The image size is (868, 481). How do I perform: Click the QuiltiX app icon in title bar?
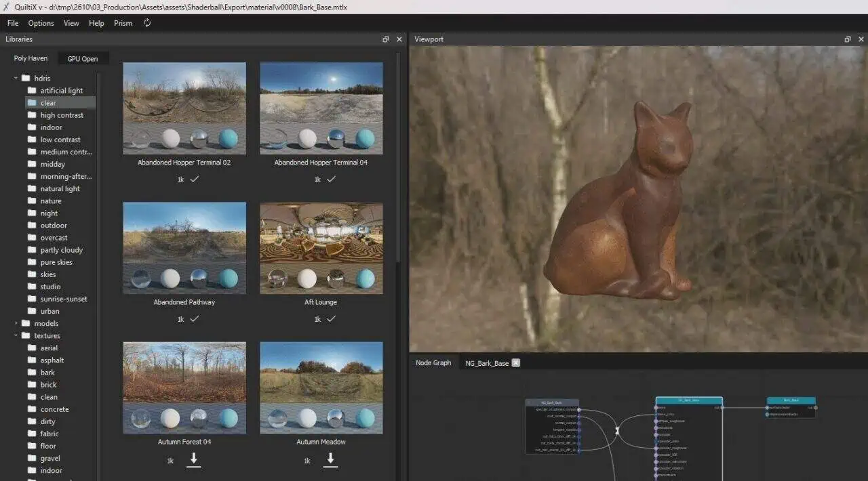click(6, 6)
